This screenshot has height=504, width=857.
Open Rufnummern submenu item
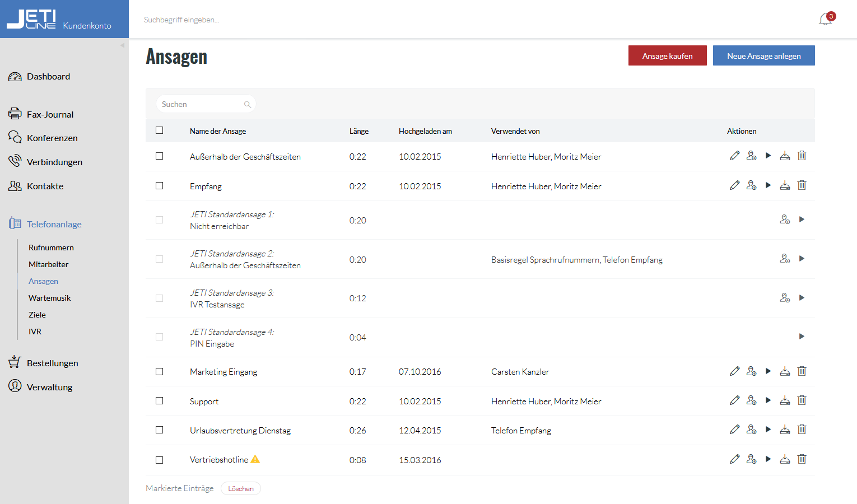tap(51, 248)
